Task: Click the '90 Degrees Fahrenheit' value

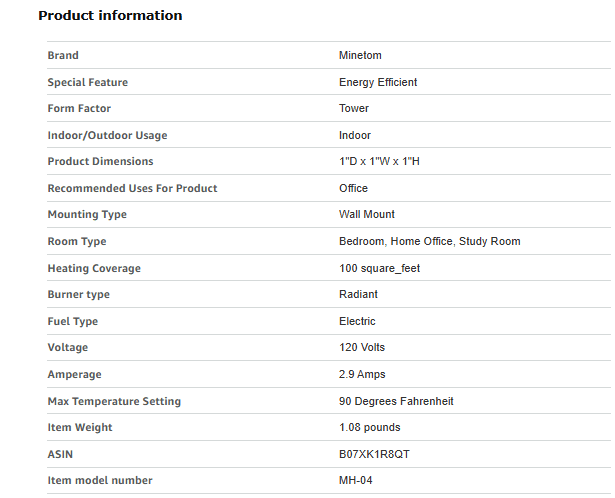Action: pos(396,402)
